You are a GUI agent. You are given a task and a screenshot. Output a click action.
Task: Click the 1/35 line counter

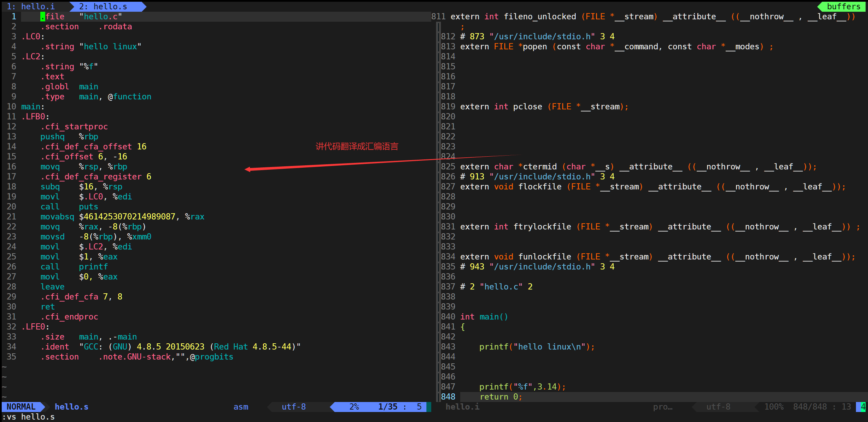coord(387,407)
